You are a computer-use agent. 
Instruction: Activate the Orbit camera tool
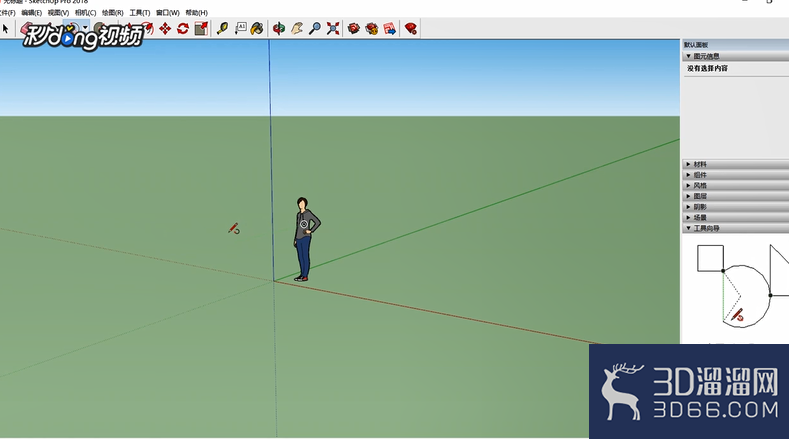(279, 29)
